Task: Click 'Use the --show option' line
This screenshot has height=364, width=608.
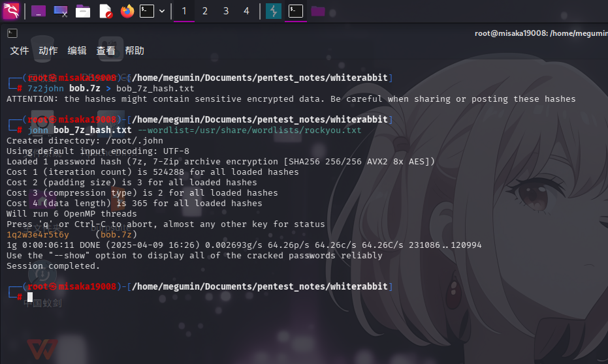Action: click(194, 256)
